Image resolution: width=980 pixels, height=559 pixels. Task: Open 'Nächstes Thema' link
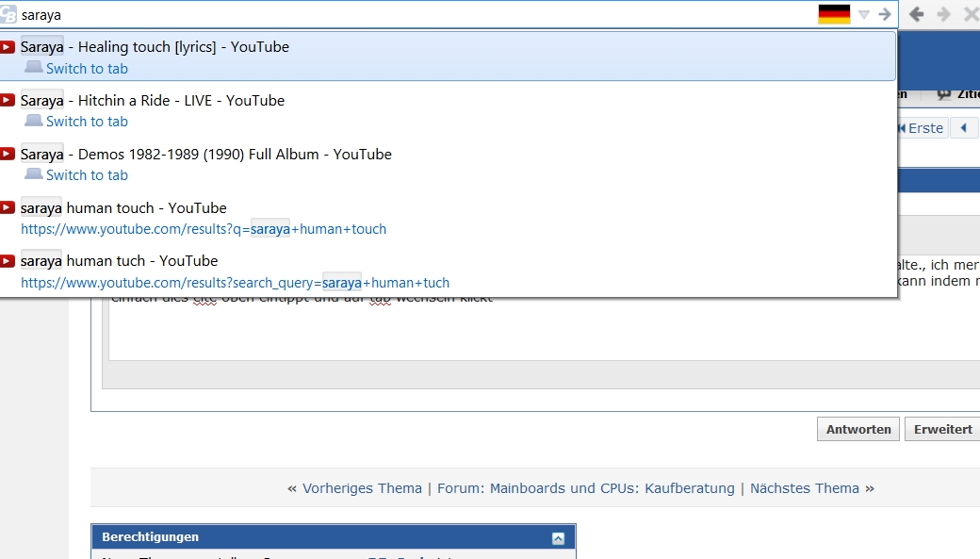[x=805, y=488]
